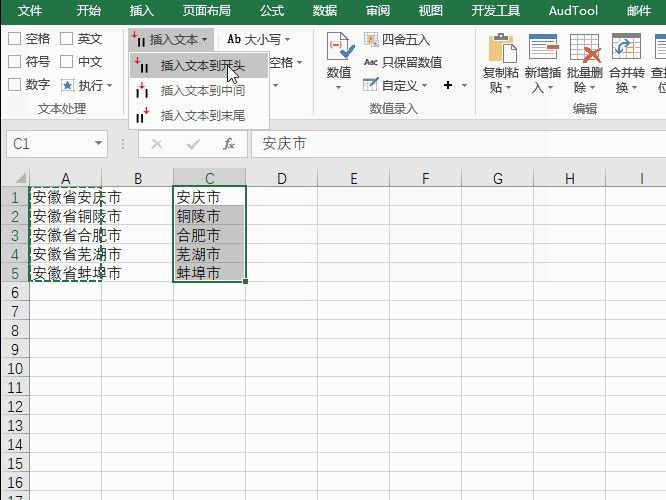Screen dimensions: 666x500
Task: Open the 数据 tab
Action: [325, 10]
